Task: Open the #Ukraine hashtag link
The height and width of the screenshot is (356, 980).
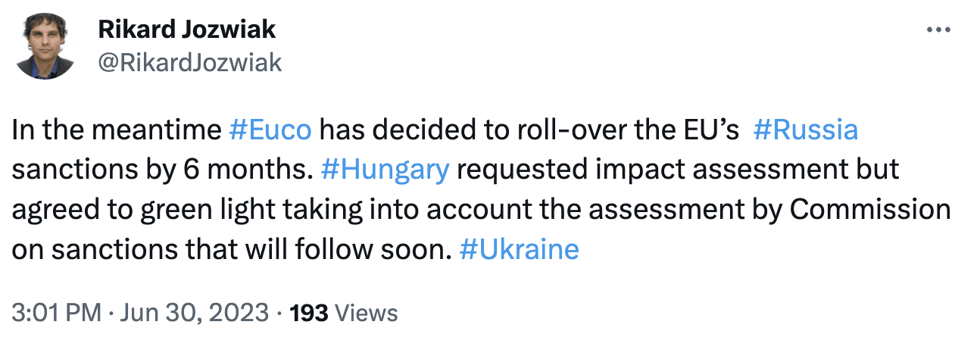Action: tap(520, 249)
